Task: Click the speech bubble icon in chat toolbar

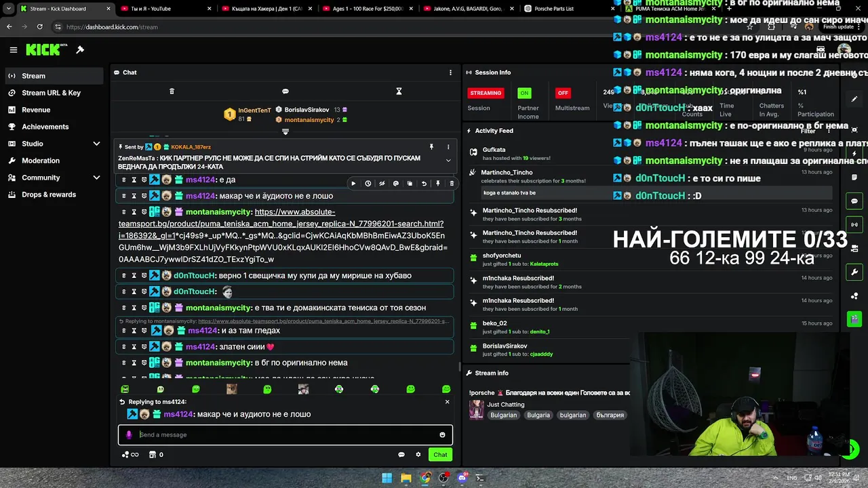Action: coord(285,91)
